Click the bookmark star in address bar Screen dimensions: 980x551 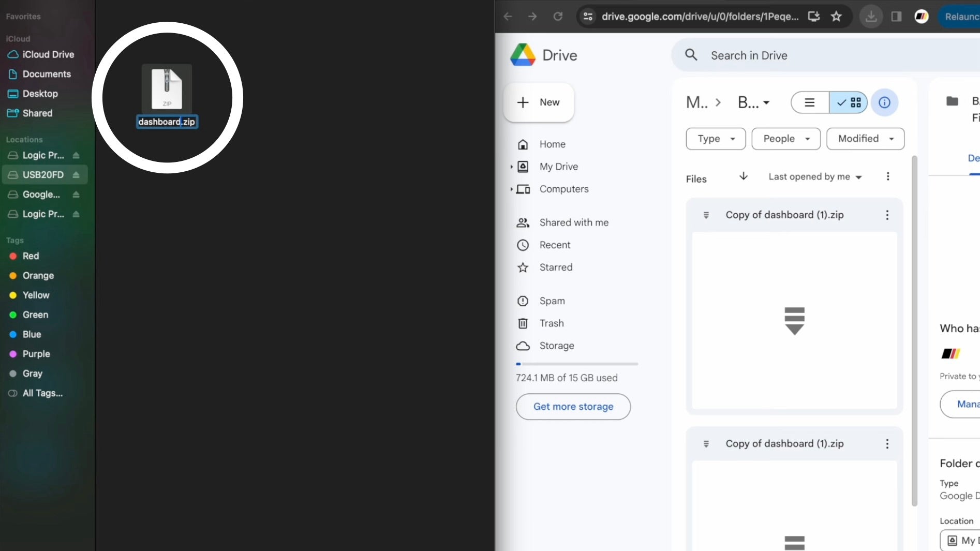tap(836, 17)
